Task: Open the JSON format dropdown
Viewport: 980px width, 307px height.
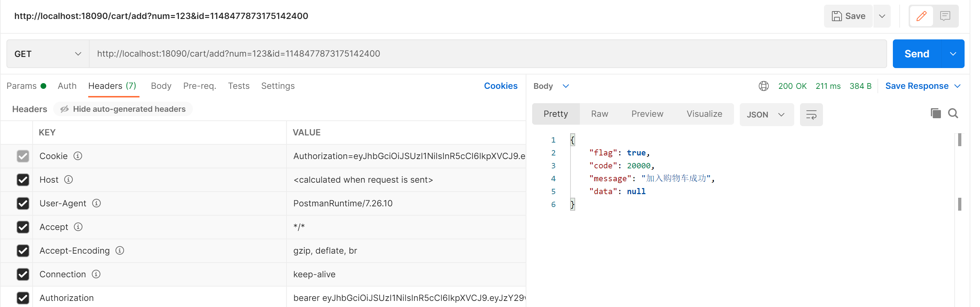Action: [766, 114]
